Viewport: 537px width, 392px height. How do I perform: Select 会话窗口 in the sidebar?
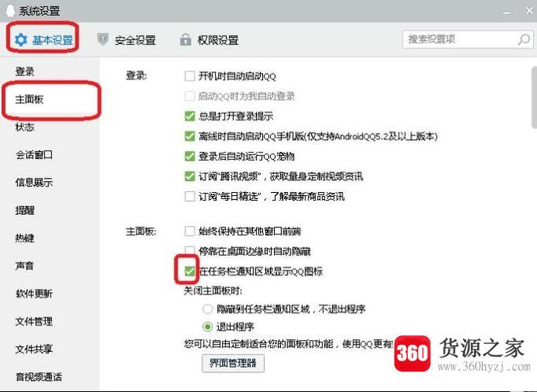point(34,155)
